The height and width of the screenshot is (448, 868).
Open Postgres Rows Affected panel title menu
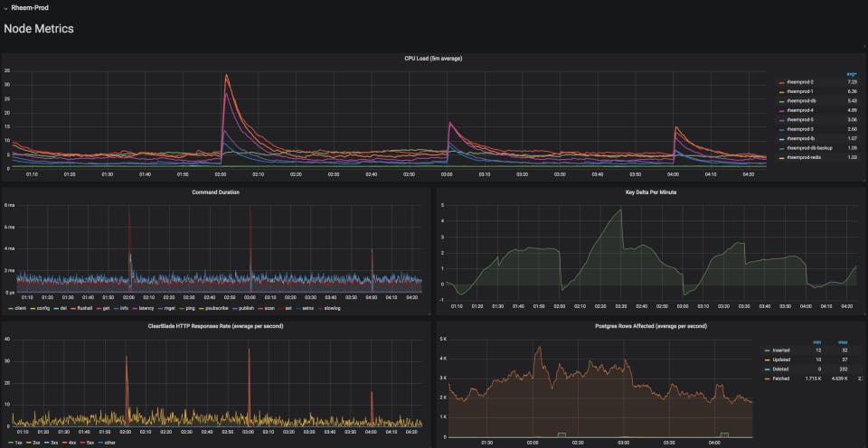click(x=651, y=326)
